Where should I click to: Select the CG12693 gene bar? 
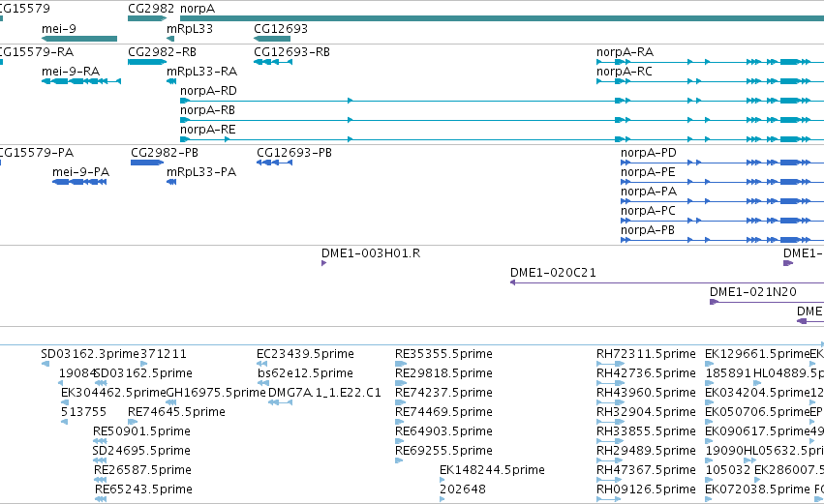(272, 39)
